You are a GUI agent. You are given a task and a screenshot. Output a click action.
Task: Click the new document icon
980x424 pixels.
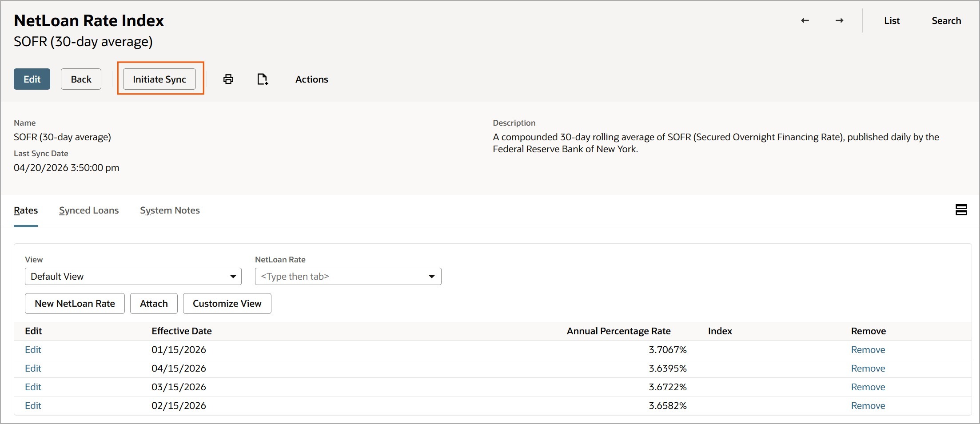[262, 79]
